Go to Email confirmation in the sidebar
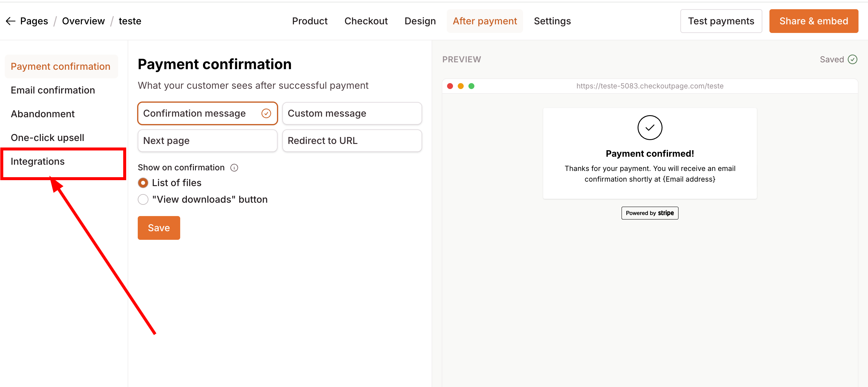Screen dimensions: 868x387 53,90
